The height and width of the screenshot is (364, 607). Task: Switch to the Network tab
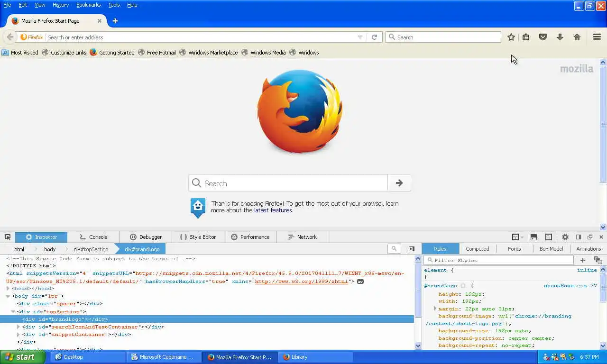click(x=302, y=237)
